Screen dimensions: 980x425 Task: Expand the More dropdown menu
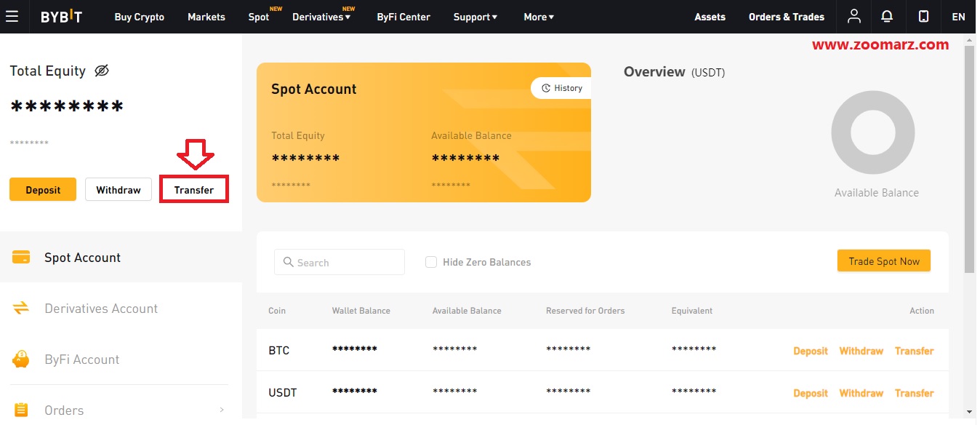click(539, 17)
